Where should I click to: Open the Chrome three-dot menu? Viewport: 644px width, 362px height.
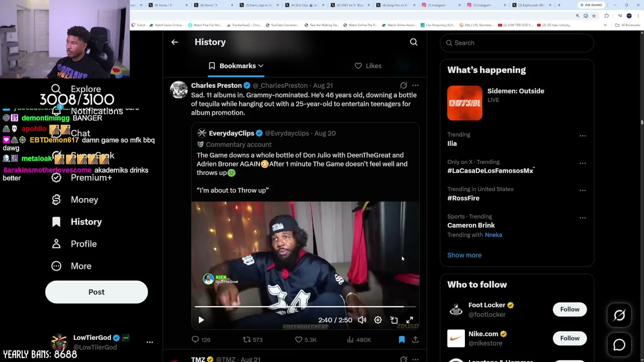coord(638,16)
